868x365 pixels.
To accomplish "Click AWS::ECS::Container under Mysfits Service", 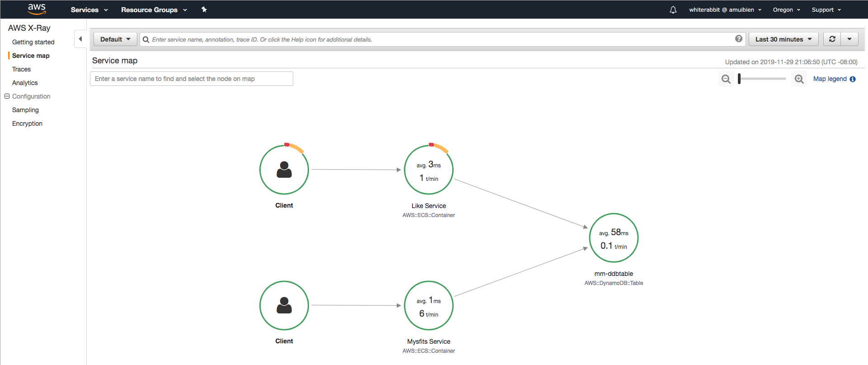I will pyautogui.click(x=429, y=351).
